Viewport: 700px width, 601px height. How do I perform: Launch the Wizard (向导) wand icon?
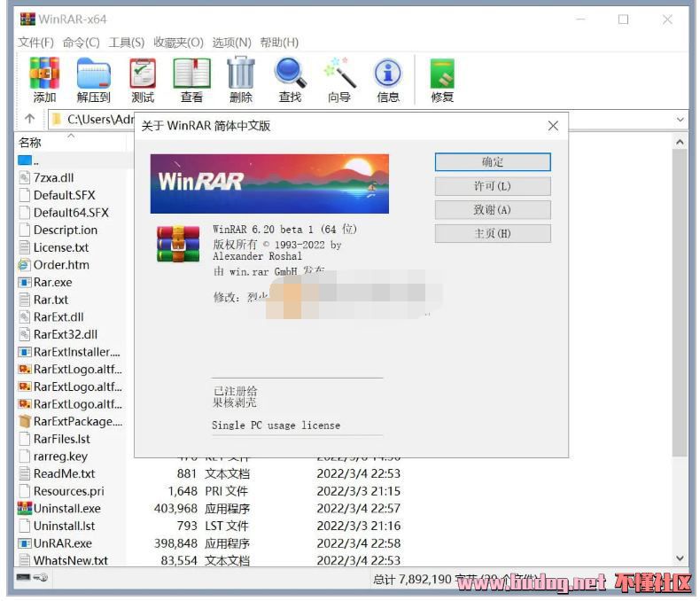(x=339, y=81)
